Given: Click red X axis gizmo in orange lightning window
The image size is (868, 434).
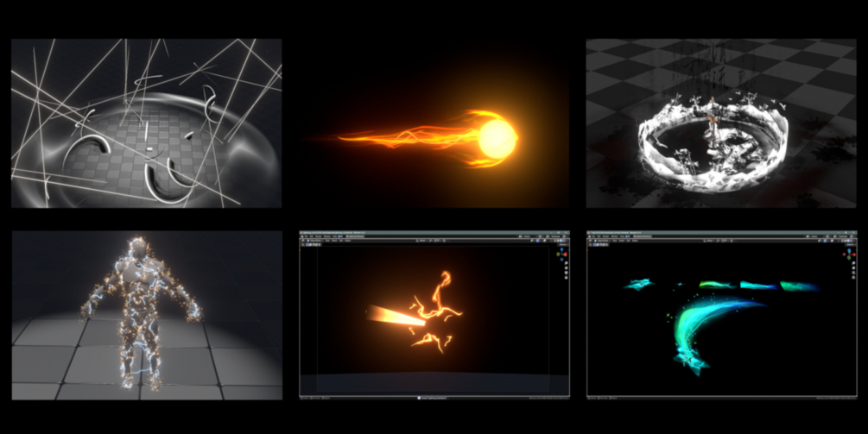Looking at the screenshot, I should click(x=566, y=254).
